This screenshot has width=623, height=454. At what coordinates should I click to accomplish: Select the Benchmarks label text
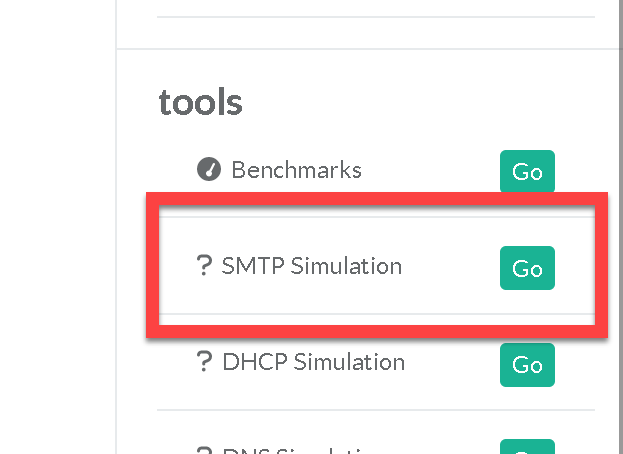(296, 170)
